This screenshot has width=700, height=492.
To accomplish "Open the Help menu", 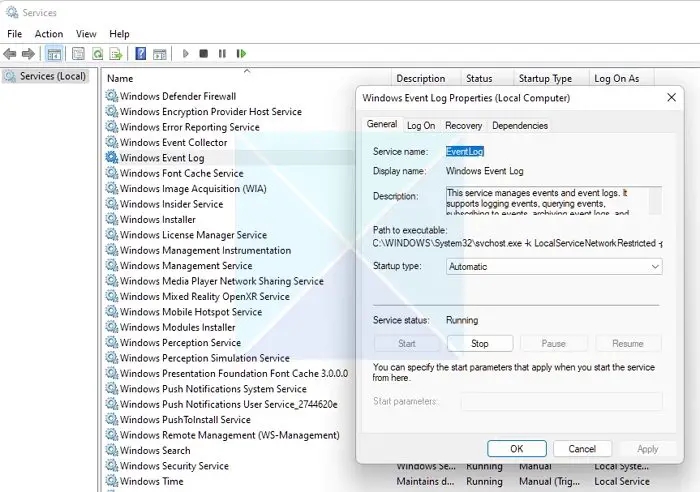I will pos(119,34).
